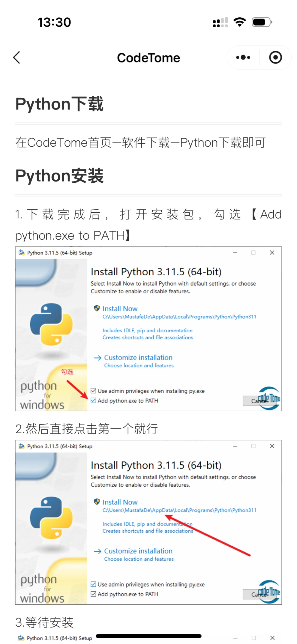The width and height of the screenshot is (297, 644).
Task: Toggle second "Use admin privileges" checkbox
Action: click(x=94, y=584)
